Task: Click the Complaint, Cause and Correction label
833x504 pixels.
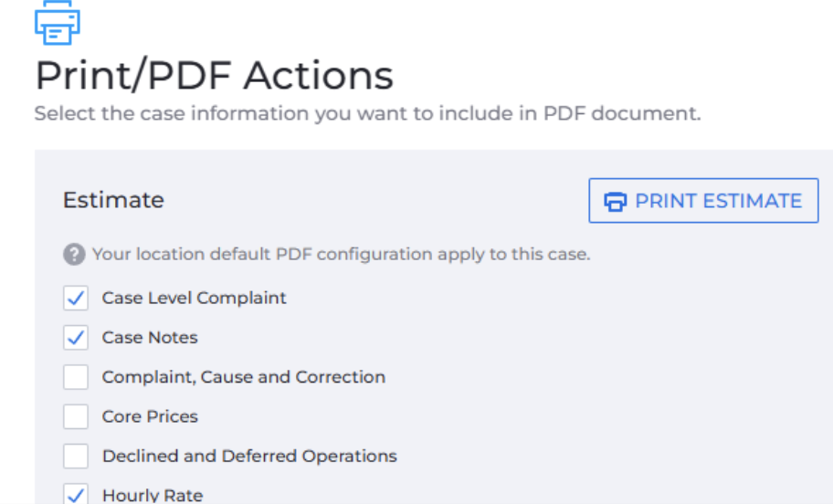Action: [x=244, y=377]
